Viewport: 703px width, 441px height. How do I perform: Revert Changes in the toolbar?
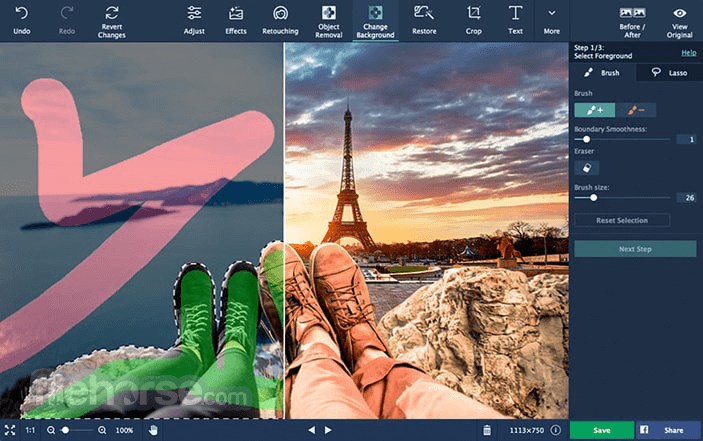point(112,22)
